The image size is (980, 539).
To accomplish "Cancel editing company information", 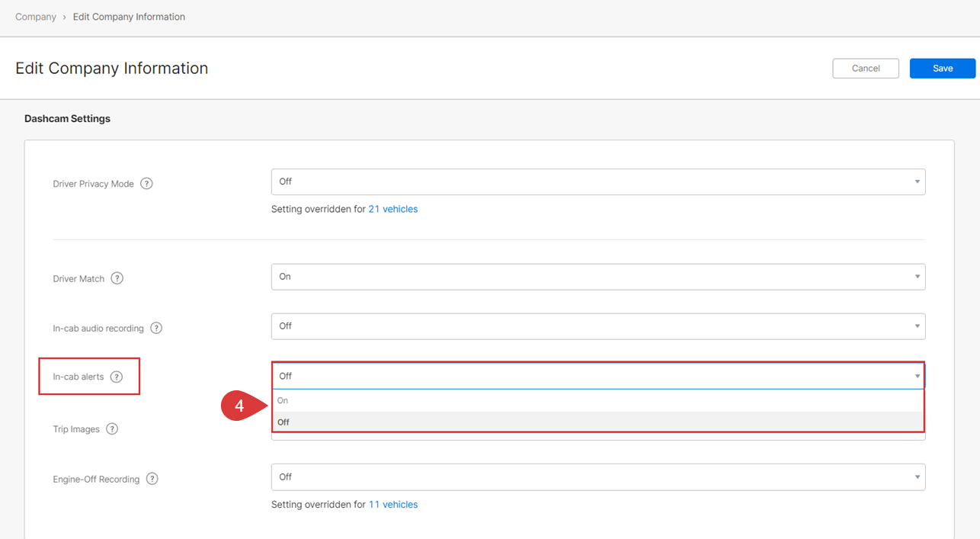I will tap(865, 68).
